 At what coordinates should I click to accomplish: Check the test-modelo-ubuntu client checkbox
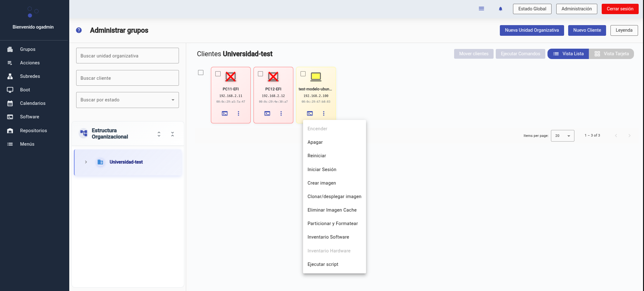click(303, 74)
